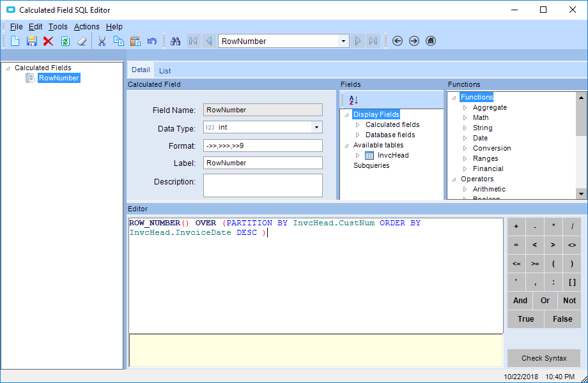Expand the Database fields node
The width and height of the screenshot is (588, 383).
pos(358,135)
